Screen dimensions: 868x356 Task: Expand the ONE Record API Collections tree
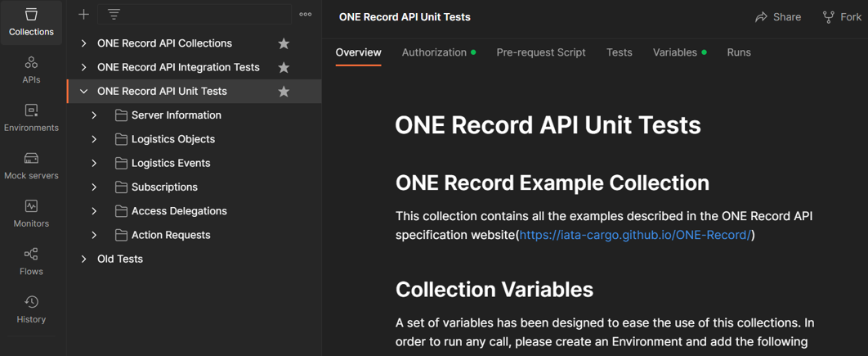[x=83, y=43]
